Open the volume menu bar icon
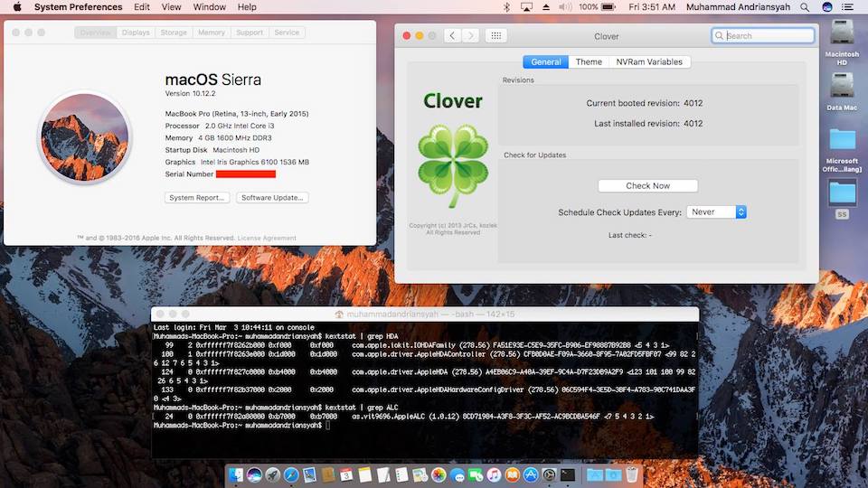 click(564, 7)
